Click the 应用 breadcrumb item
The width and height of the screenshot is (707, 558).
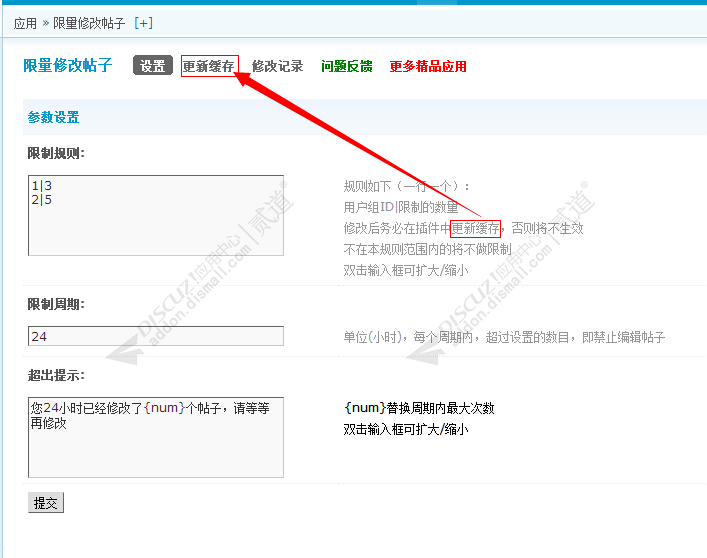click(25, 23)
